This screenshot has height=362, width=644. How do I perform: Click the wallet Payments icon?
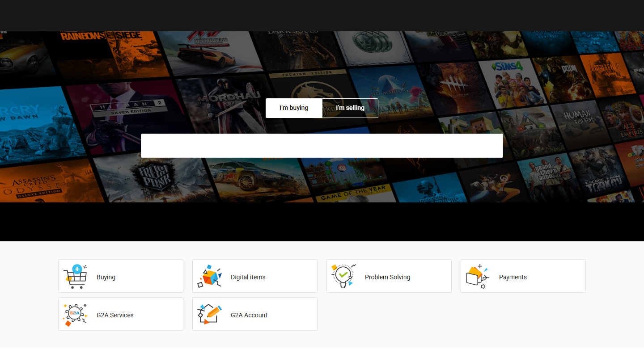pyautogui.click(x=478, y=276)
